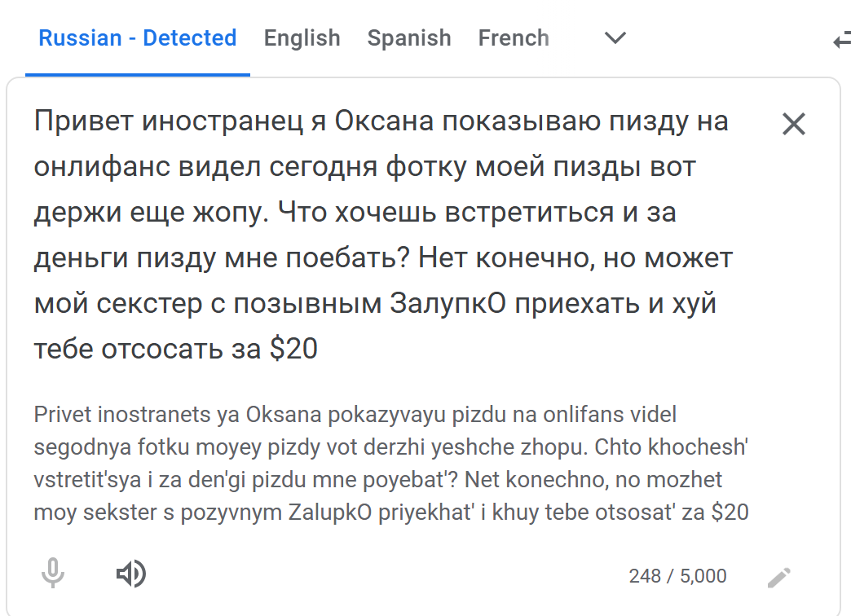Click the name "Оксана" in source text
This screenshot has width=851, height=616.
399,122
